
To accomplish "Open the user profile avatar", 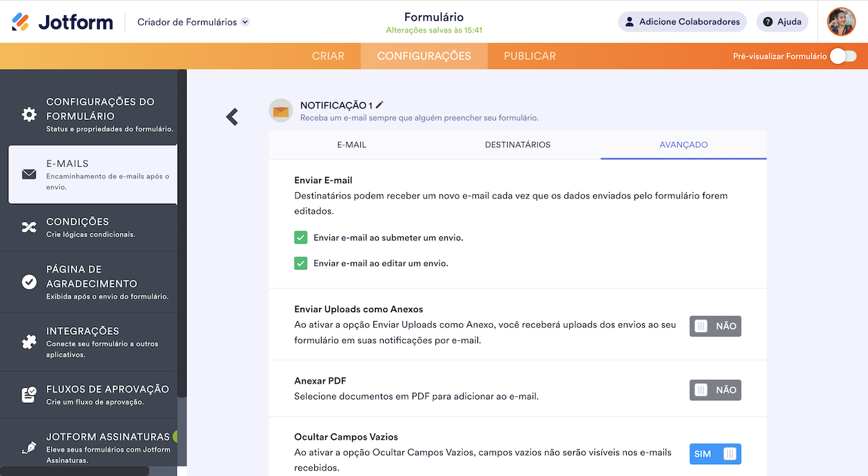I will (841, 22).
